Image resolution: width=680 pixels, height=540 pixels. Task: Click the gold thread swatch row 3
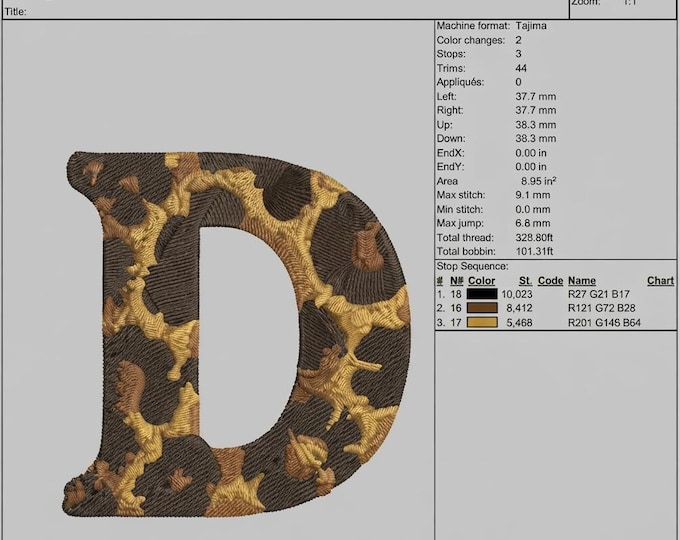coord(482,322)
